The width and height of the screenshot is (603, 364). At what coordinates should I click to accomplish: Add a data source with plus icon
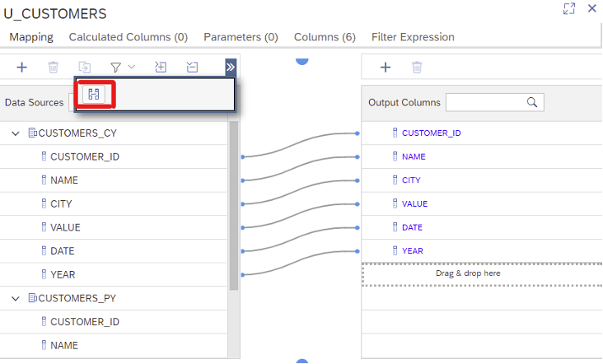pos(22,68)
